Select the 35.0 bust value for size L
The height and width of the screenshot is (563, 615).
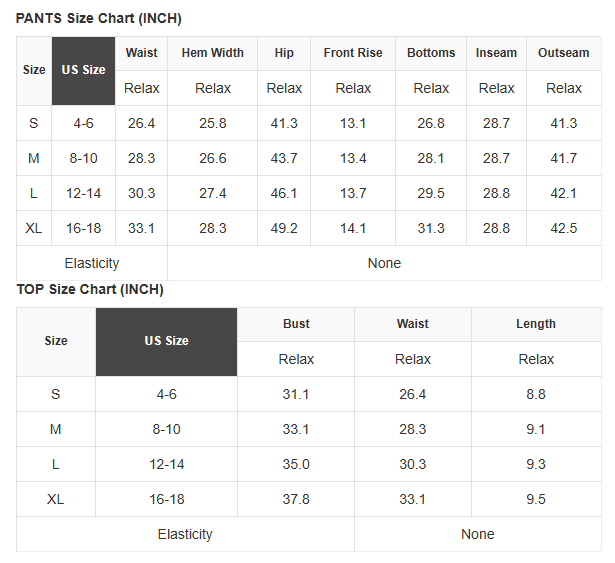pyautogui.click(x=296, y=465)
